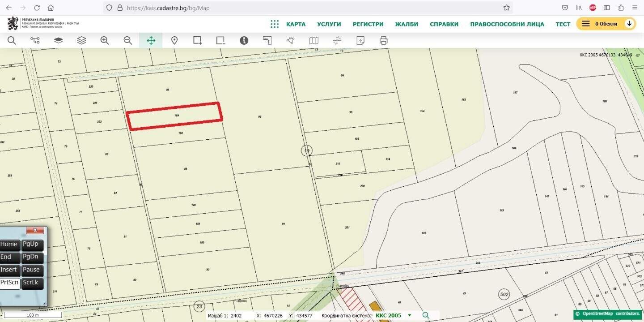Screen dimensions: 644x322
Task: Open the map search magnifier tool
Action: 12,40
